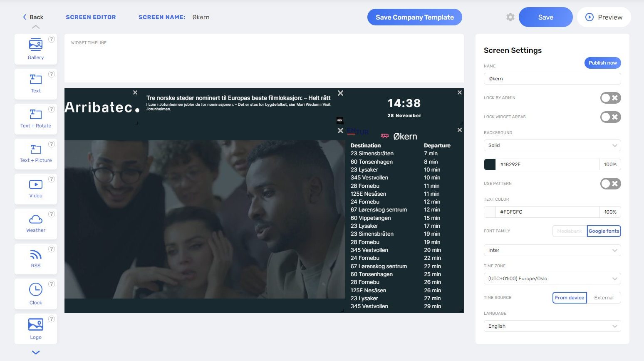644x361 pixels.
Task: Toggle Lock Widget Areas switch
Action: point(610,117)
